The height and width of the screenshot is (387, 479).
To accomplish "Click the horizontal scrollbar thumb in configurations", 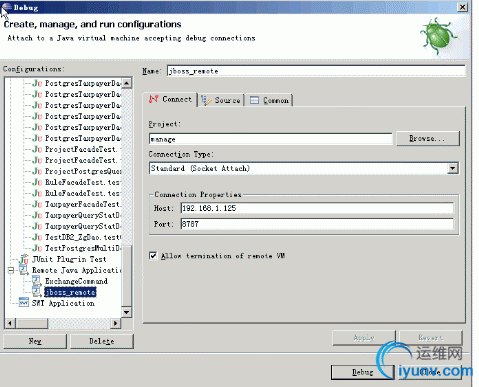I will point(32,323).
